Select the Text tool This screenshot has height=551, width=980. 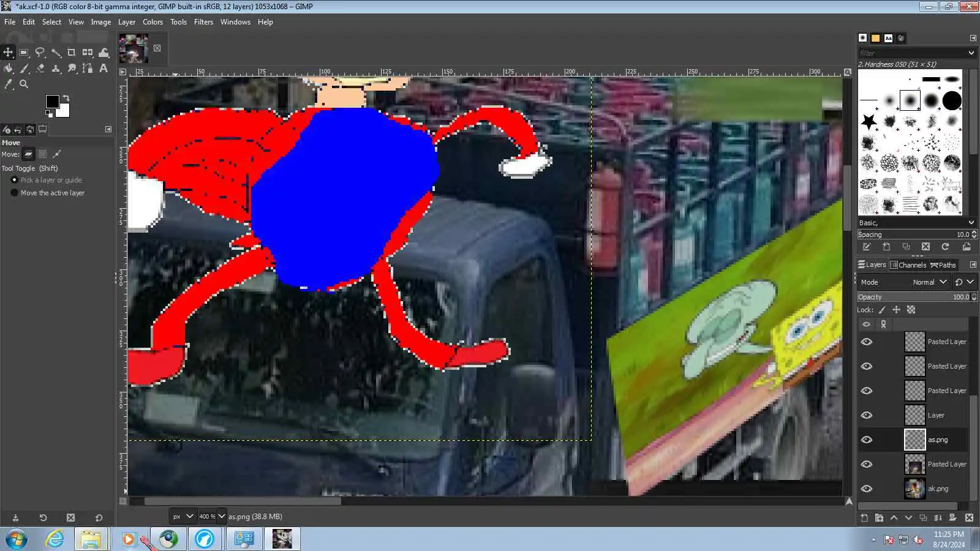point(104,69)
